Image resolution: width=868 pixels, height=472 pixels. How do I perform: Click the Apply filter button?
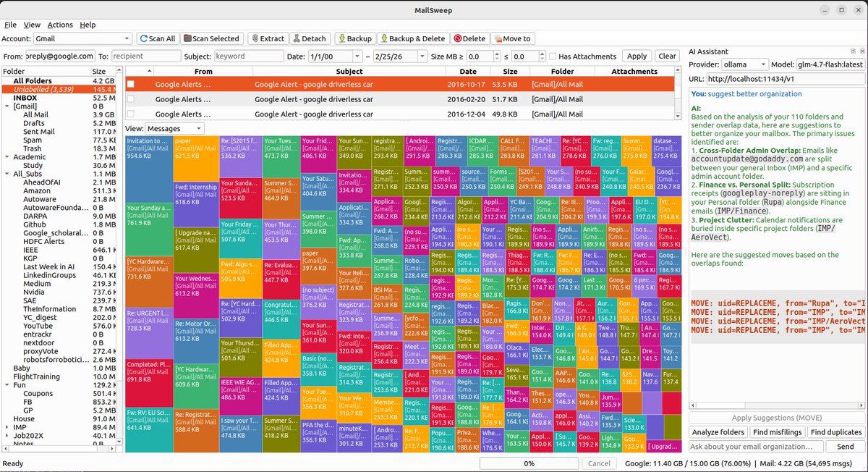tap(637, 56)
